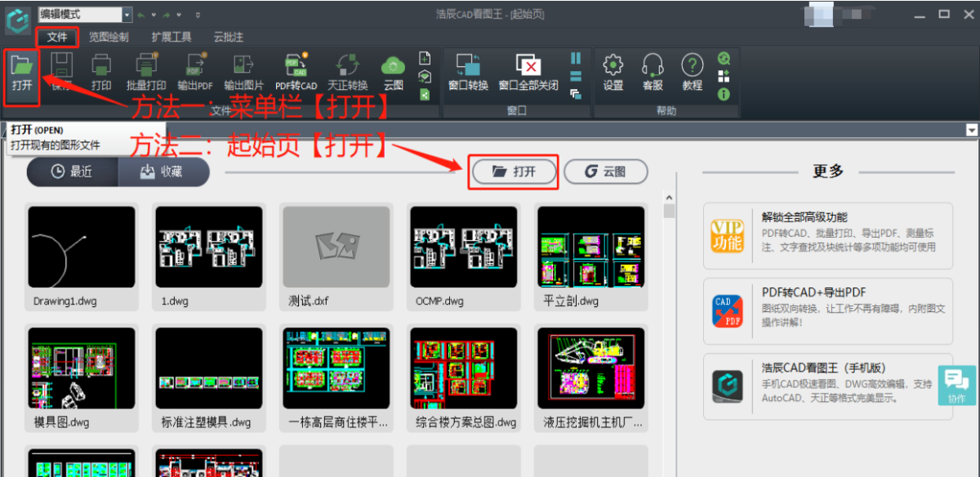The width and height of the screenshot is (980, 477).
Task: Tile windows vertically icon
Action: (x=576, y=58)
